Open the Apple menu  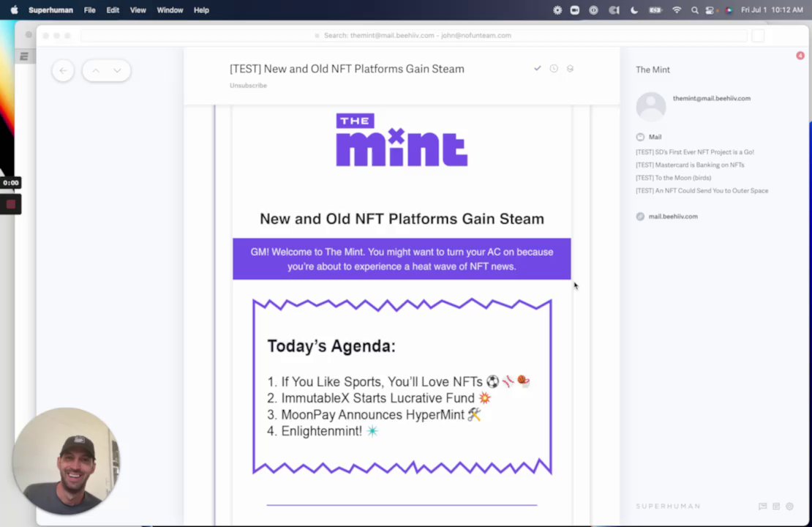14,10
